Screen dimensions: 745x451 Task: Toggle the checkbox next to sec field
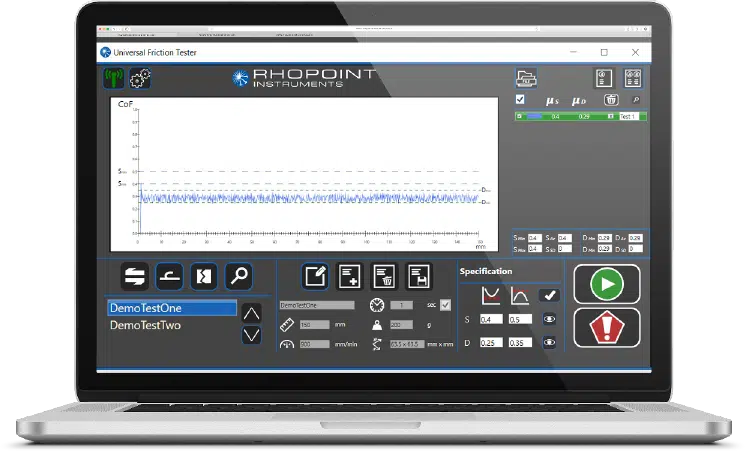445,305
